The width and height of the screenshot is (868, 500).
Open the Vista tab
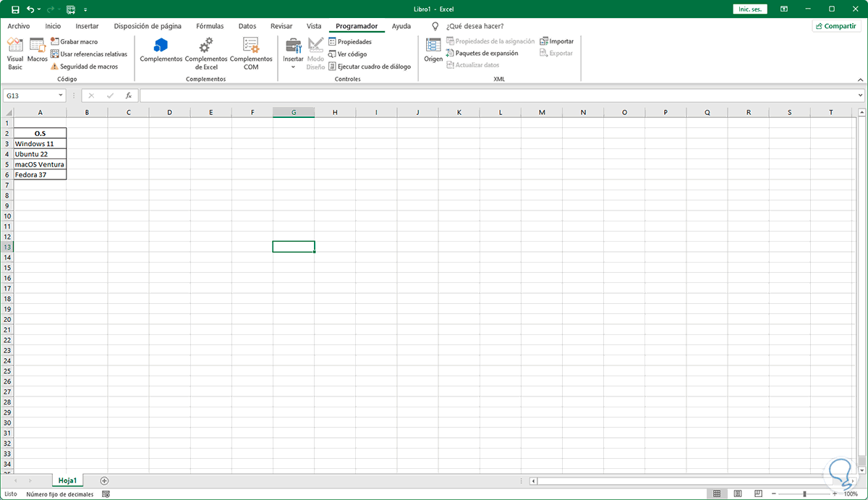pos(314,26)
